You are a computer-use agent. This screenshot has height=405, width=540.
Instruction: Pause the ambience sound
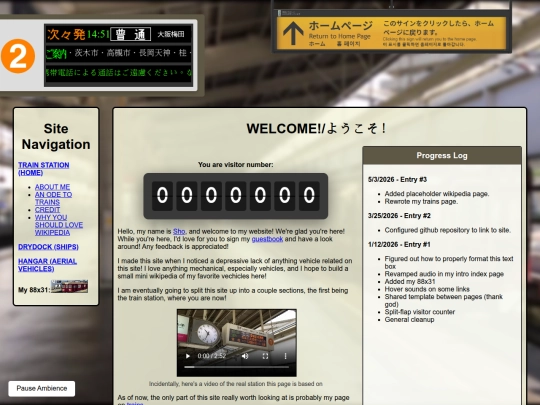42,388
